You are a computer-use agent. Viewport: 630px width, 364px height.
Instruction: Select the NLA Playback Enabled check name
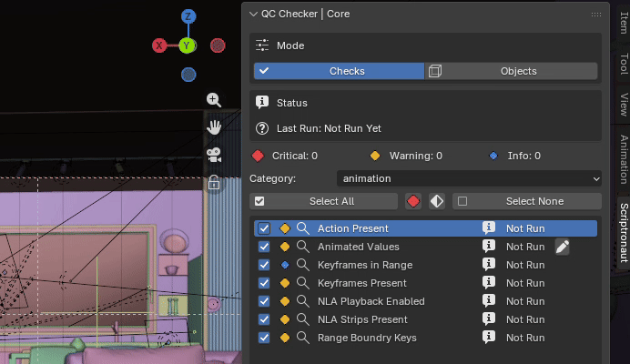[371, 301]
